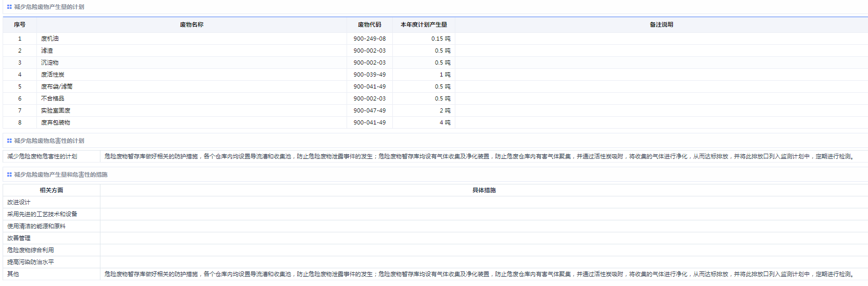Viewport: 868px width, 286px height.
Task: Click the empty 具体措施 cell for 改善管理
Action: point(483,239)
